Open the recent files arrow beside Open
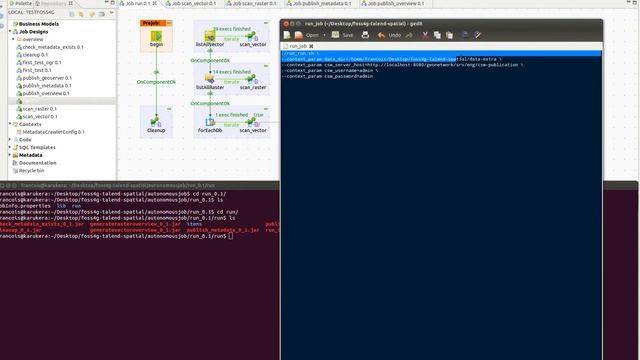640x360 pixels. [x=324, y=36]
